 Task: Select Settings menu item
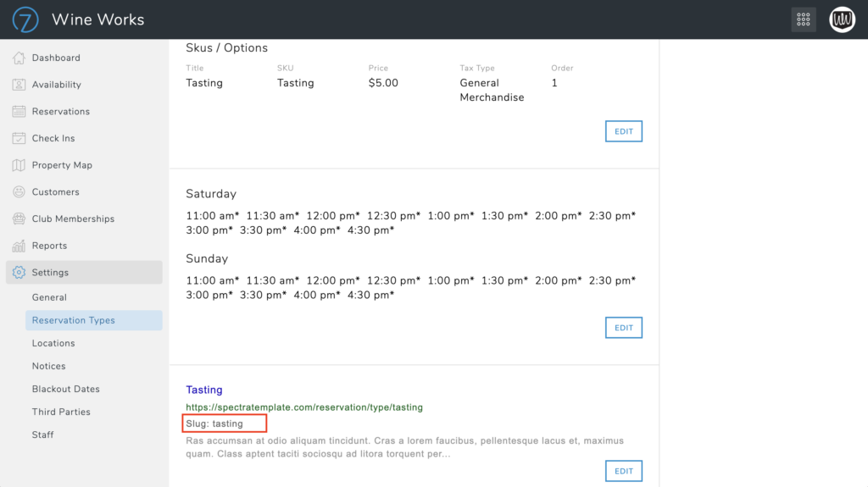tap(84, 272)
